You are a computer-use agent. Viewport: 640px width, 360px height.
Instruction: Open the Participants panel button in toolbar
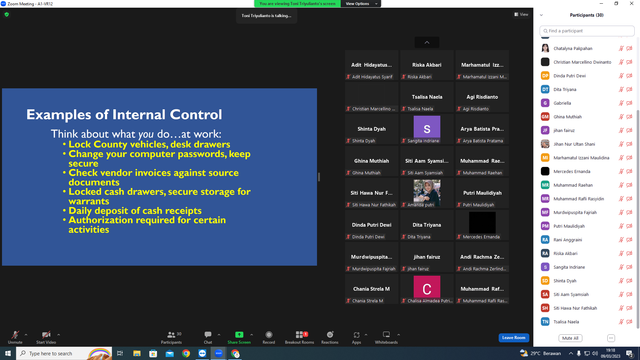click(x=171, y=337)
